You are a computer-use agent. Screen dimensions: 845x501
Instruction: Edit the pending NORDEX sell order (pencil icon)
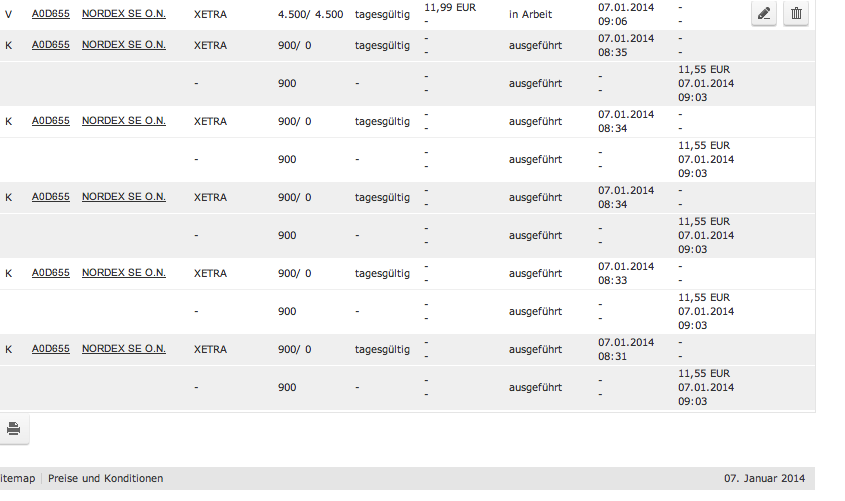[x=763, y=13]
